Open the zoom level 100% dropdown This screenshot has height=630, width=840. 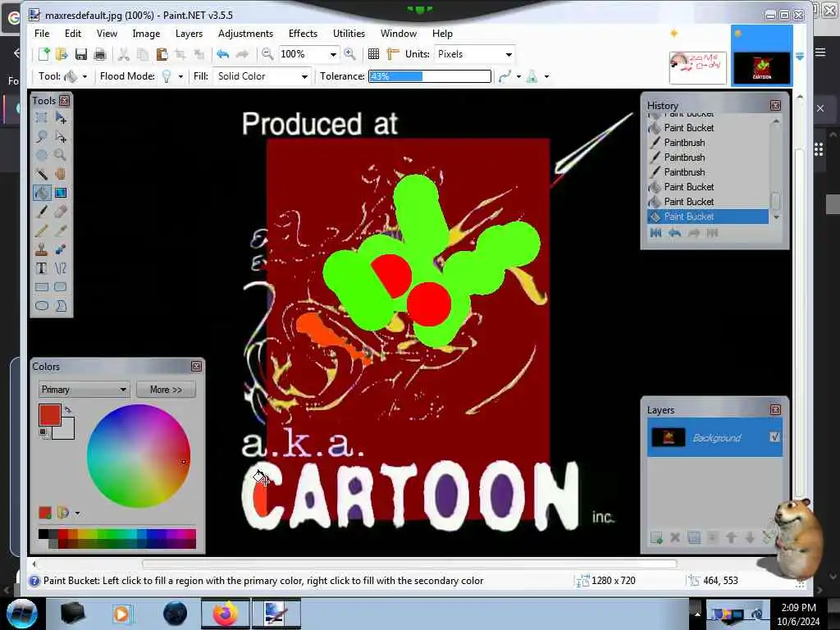333,54
